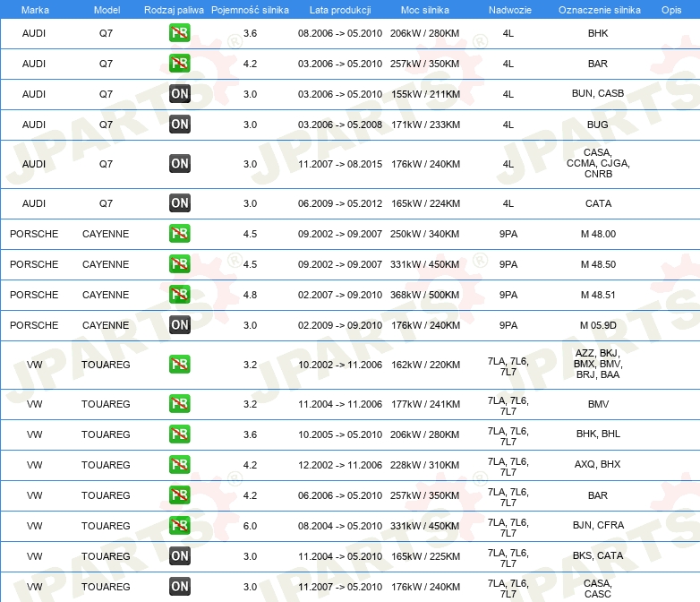Viewport: 700px width, 602px height.
Task: Select the Opis column header
Action: point(671,10)
